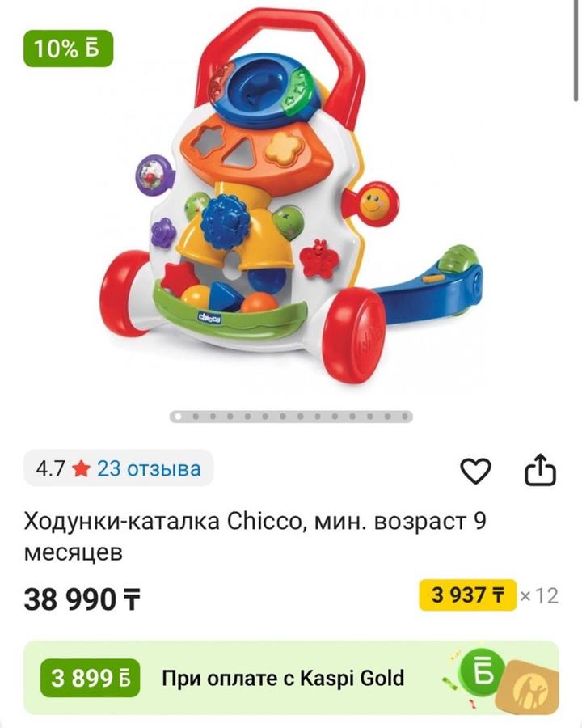Screen dimensions: 582x728
Task: Open product title Ходунки-каталка Chicco
Action: click(x=255, y=537)
